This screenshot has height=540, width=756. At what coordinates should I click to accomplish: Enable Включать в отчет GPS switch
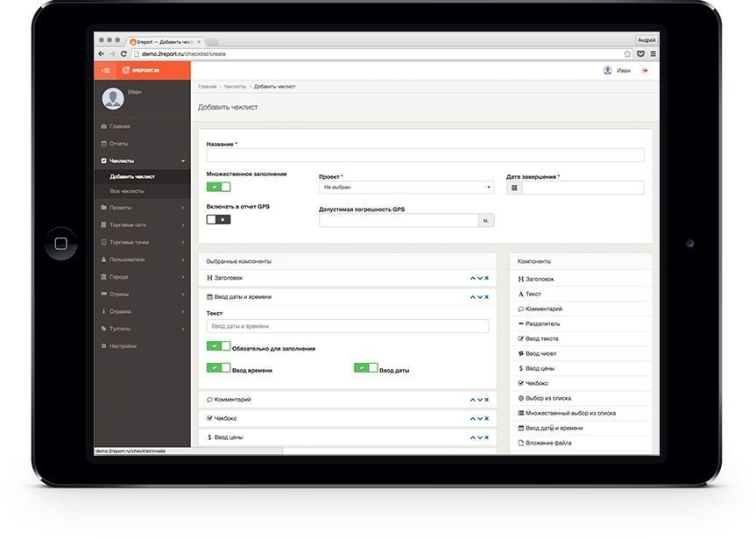click(x=218, y=219)
